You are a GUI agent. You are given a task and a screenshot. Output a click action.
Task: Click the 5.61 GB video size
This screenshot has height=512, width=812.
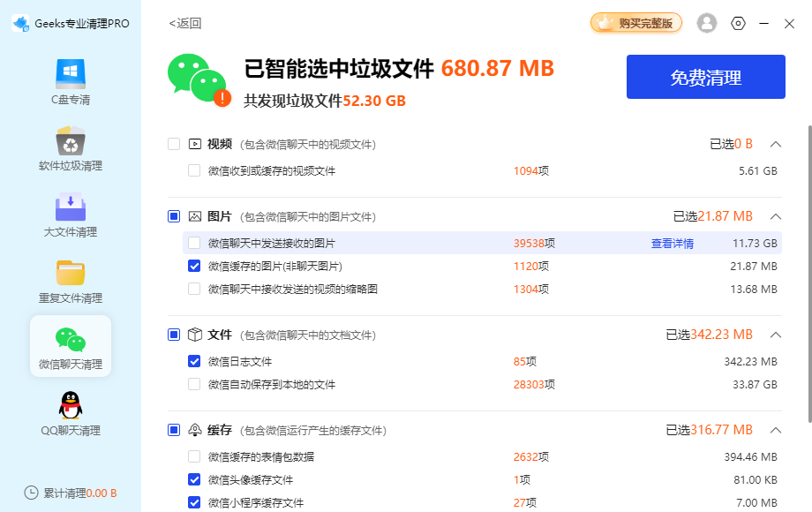pyautogui.click(x=757, y=171)
